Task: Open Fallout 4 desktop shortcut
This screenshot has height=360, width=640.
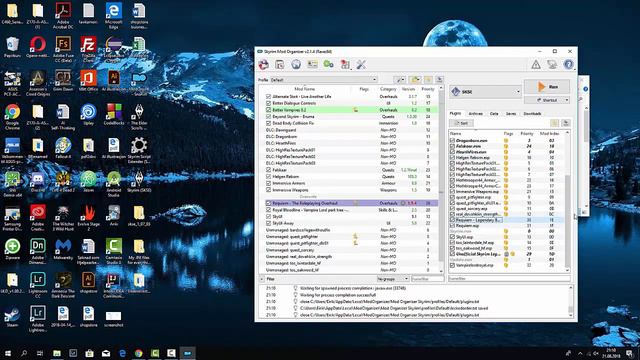Action: (x=63, y=148)
